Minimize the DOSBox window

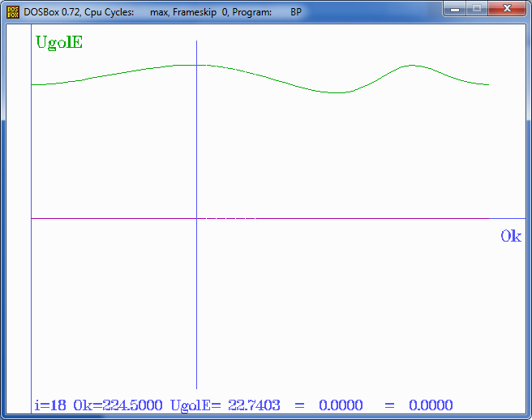click(x=455, y=9)
